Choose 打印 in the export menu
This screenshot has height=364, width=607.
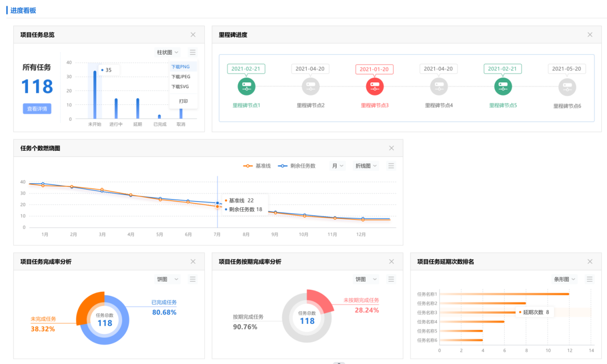coord(183,101)
